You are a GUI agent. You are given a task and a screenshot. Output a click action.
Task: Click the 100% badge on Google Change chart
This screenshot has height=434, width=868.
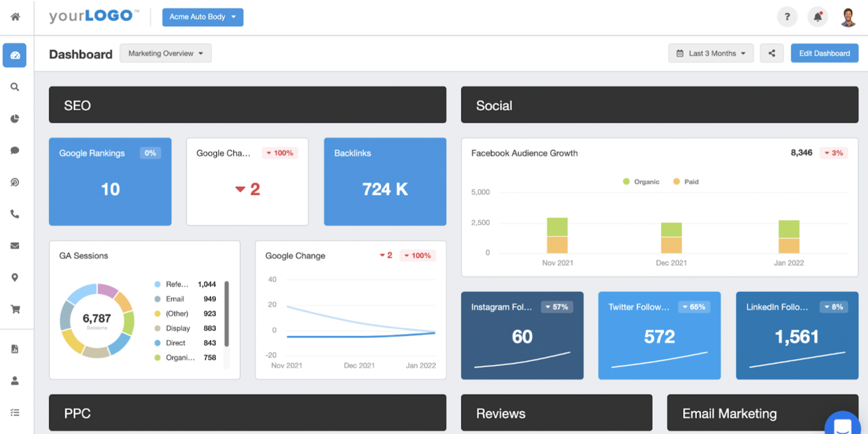coord(418,256)
